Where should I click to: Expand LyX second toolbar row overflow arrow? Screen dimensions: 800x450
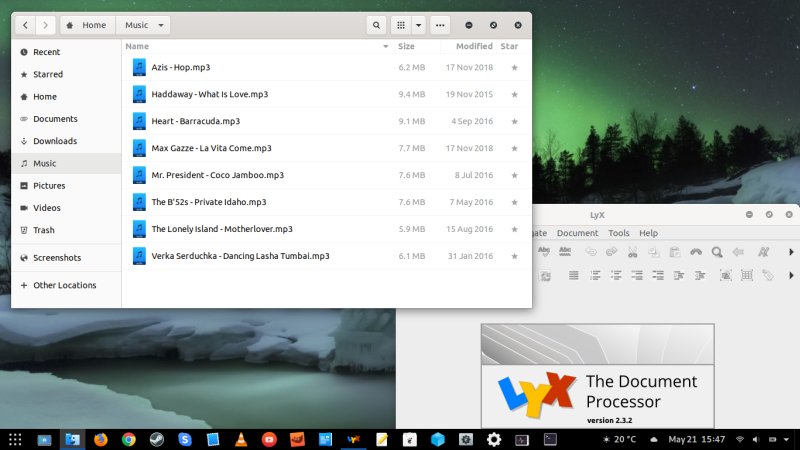(x=791, y=276)
